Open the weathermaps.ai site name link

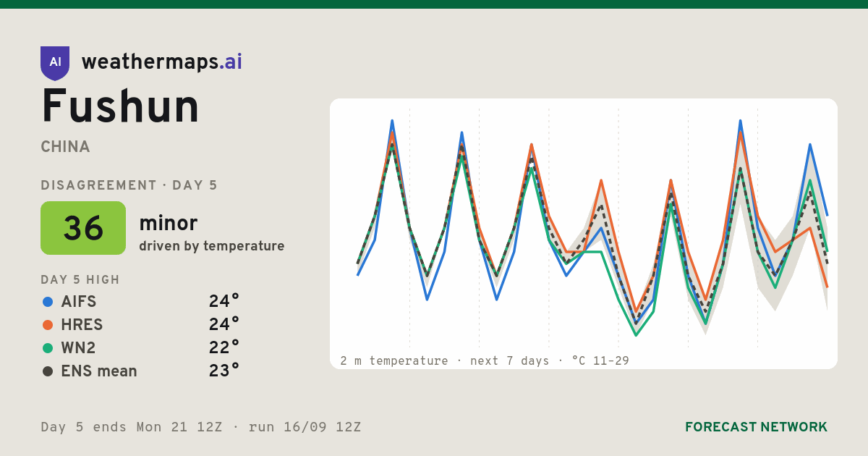(x=162, y=62)
